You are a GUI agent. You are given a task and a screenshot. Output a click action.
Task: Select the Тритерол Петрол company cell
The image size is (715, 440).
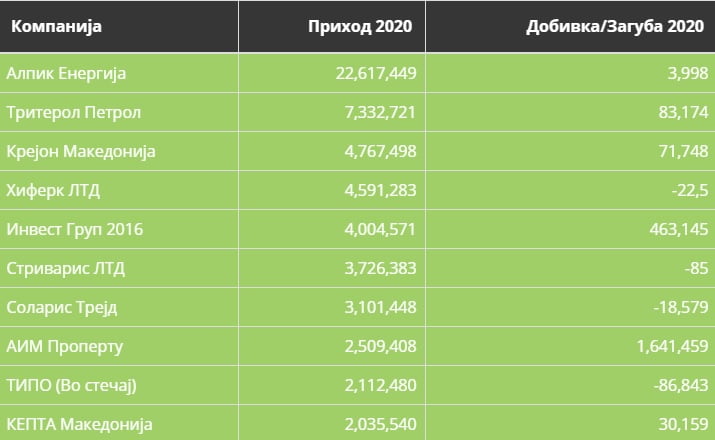(x=73, y=112)
